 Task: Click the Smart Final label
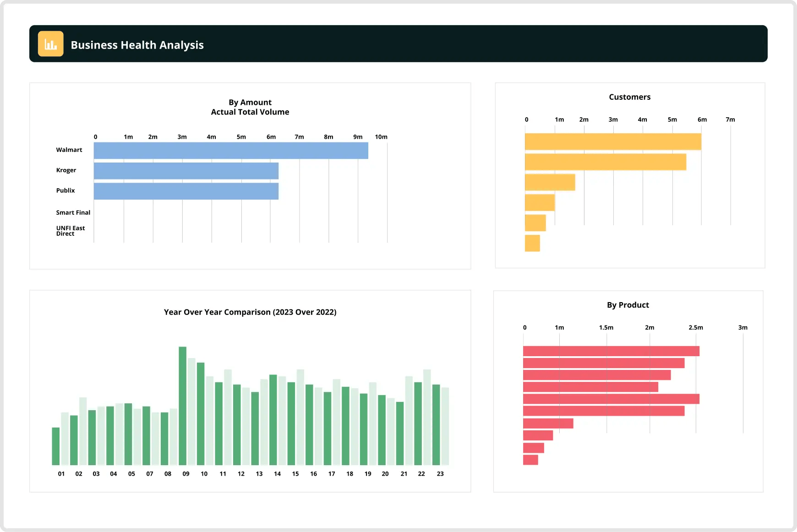[73, 212]
